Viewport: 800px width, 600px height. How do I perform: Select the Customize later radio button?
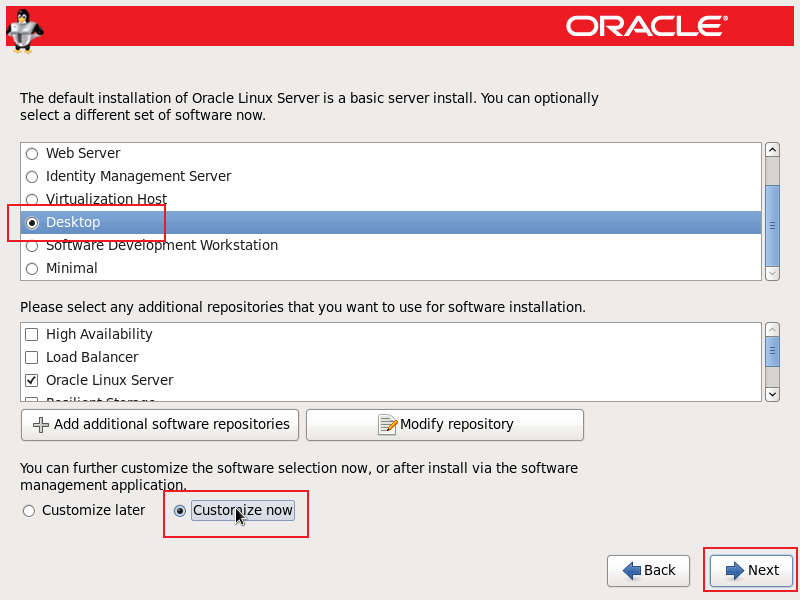pos(29,511)
